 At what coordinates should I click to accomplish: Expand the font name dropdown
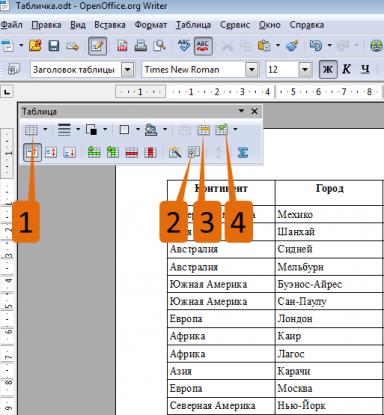pos(252,70)
